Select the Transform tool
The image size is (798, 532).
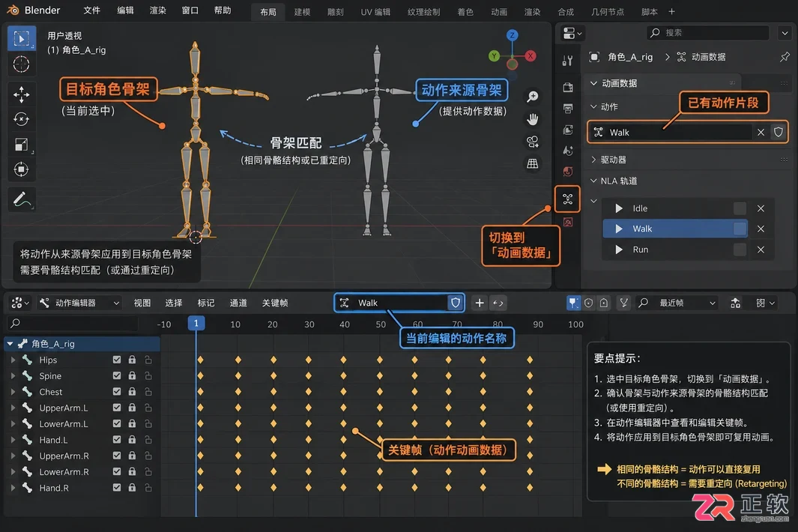(x=21, y=169)
